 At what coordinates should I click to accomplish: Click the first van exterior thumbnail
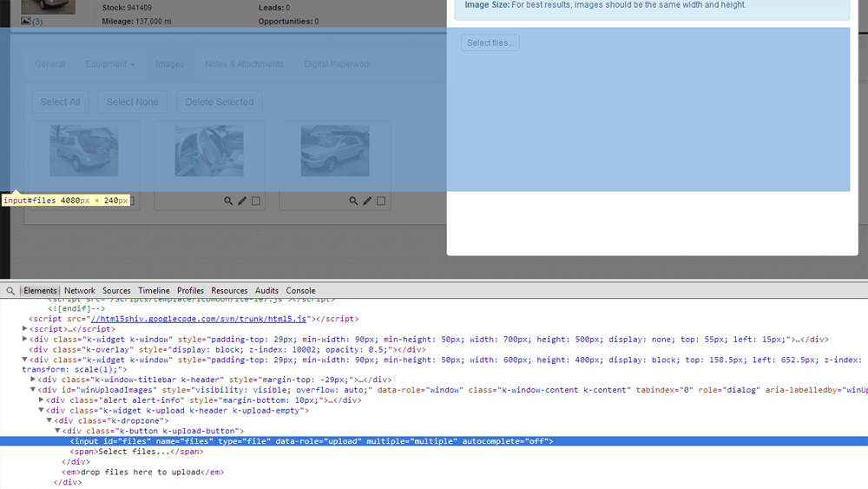tap(84, 150)
